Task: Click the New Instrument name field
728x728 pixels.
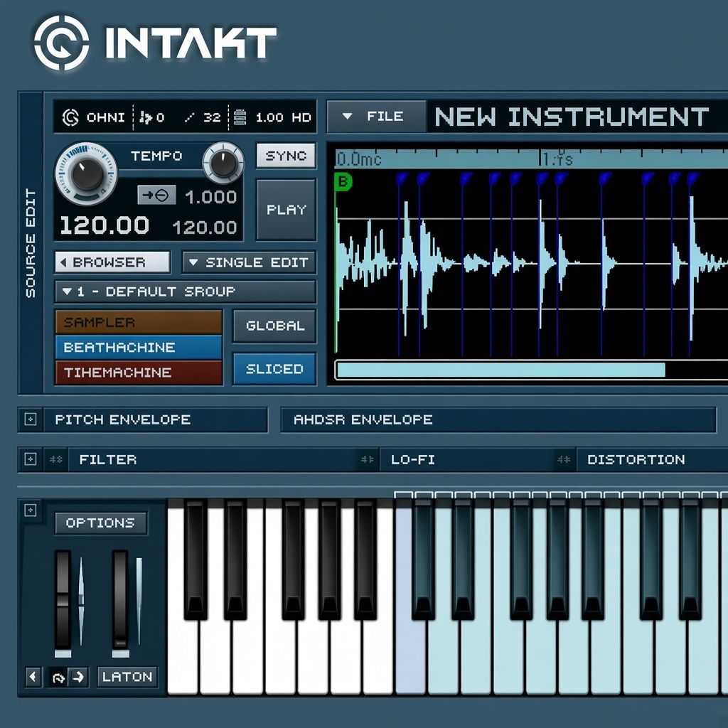Action: 576,117
